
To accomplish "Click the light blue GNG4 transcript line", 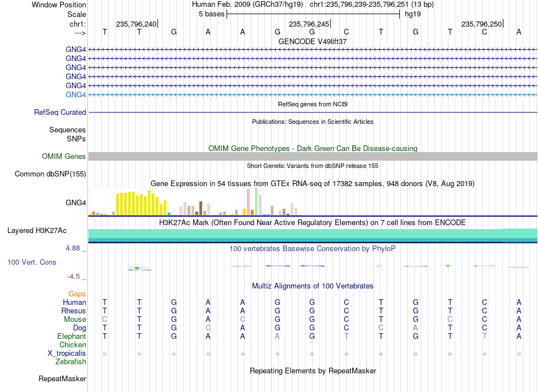I will [313, 94].
